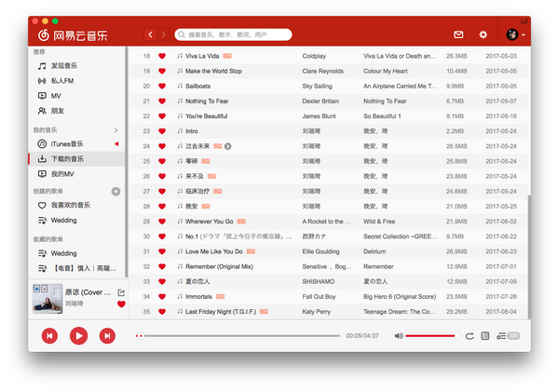
Task: Toggle like heart for Sailboats
Action: point(162,86)
